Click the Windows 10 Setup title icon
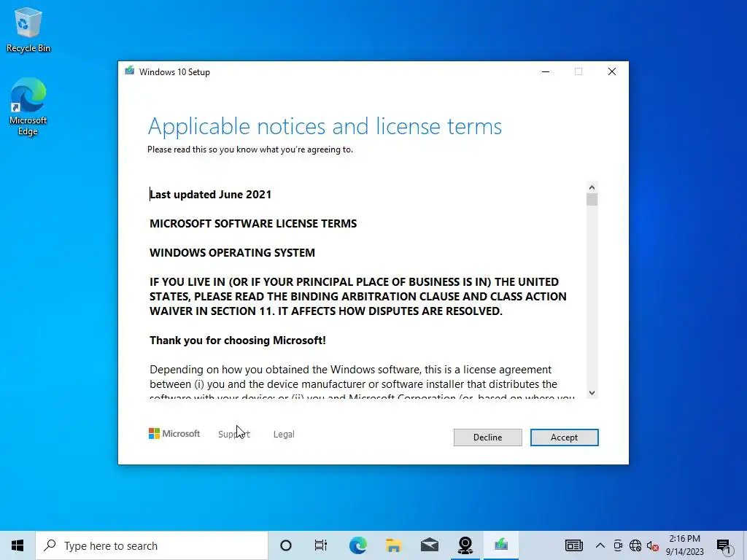This screenshot has height=560, width=747. point(129,71)
